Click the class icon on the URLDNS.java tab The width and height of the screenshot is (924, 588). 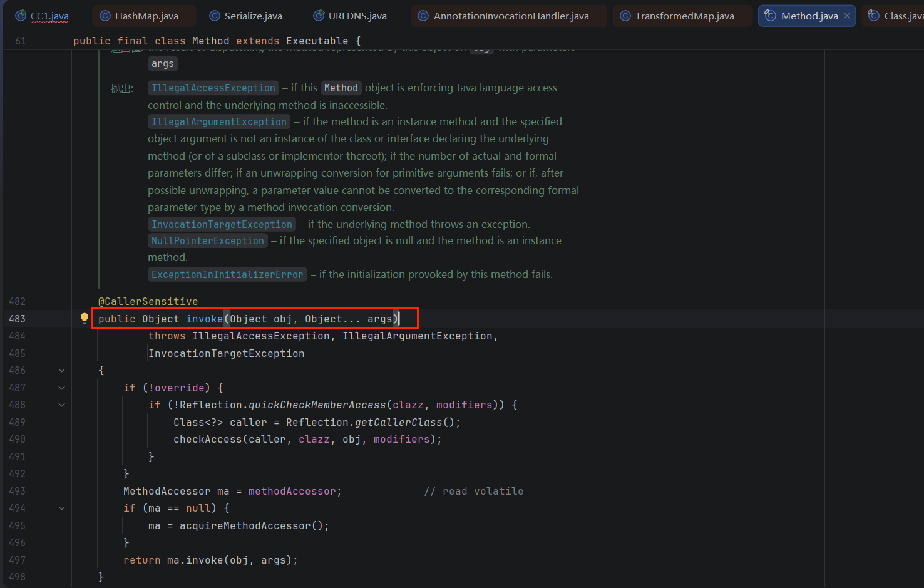(x=319, y=16)
